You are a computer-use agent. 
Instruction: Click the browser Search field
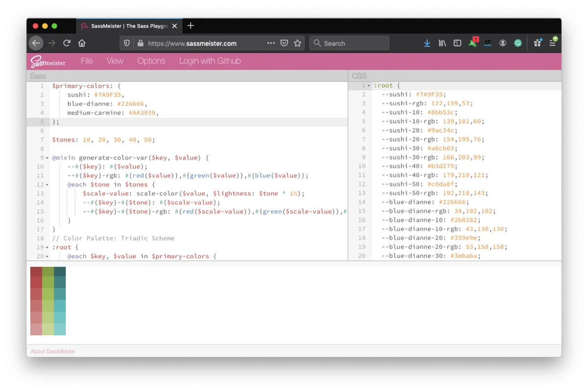349,43
